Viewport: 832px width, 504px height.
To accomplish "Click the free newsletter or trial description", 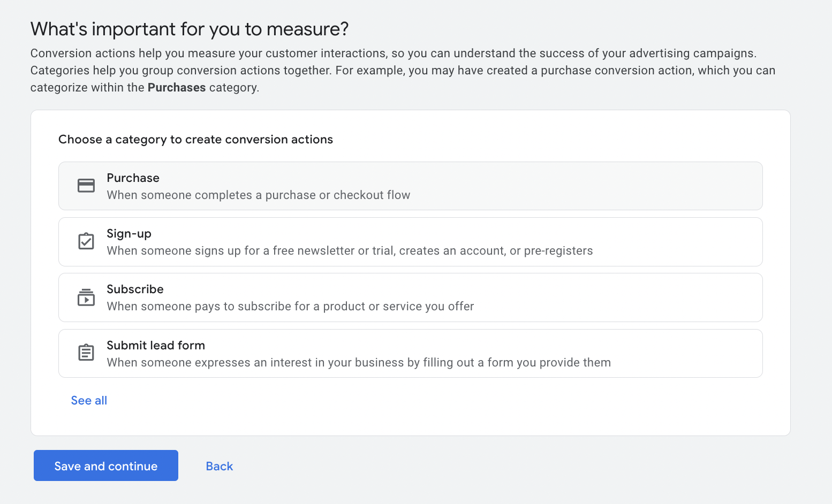I will [349, 251].
